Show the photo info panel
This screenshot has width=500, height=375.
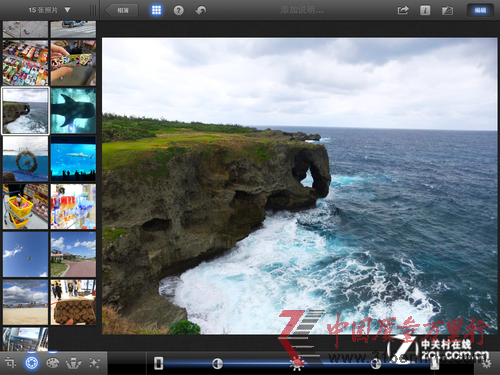pyautogui.click(x=425, y=10)
